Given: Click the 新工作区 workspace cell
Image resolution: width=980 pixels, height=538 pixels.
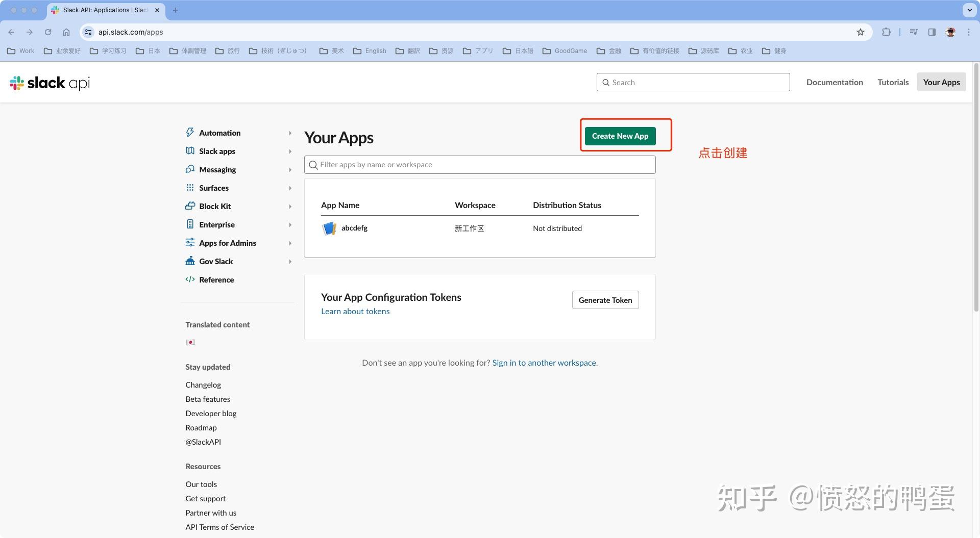Looking at the screenshot, I should pyautogui.click(x=469, y=228).
